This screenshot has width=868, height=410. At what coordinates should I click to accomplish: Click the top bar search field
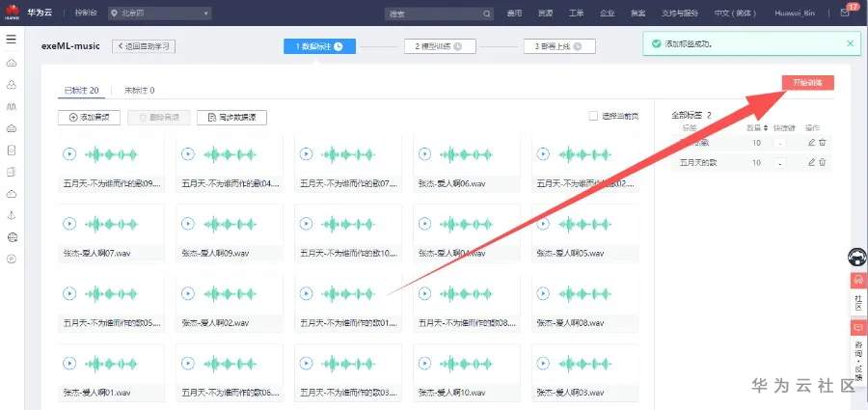click(x=439, y=14)
